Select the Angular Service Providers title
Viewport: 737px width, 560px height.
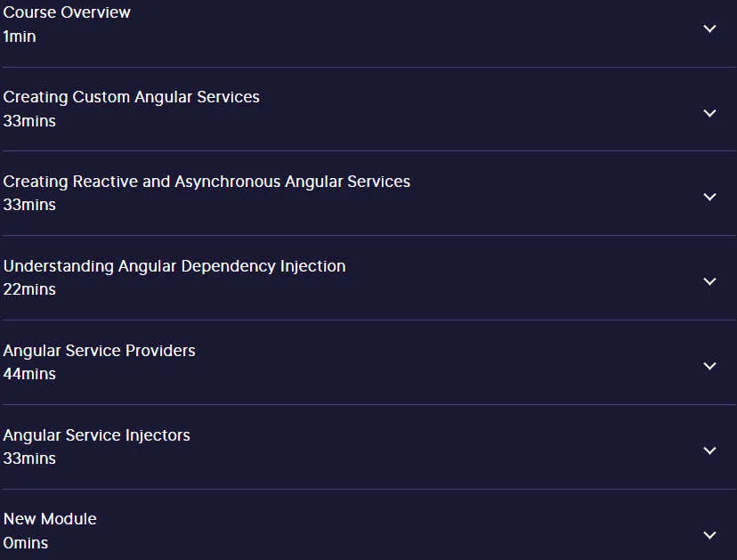99,352
